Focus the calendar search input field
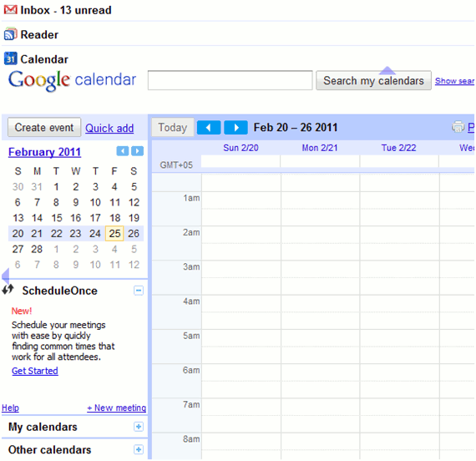 point(230,80)
